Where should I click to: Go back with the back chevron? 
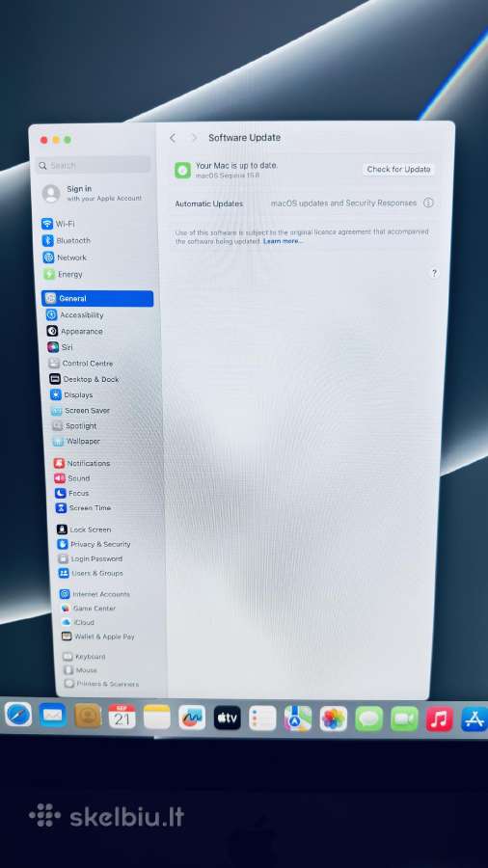click(x=173, y=138)
